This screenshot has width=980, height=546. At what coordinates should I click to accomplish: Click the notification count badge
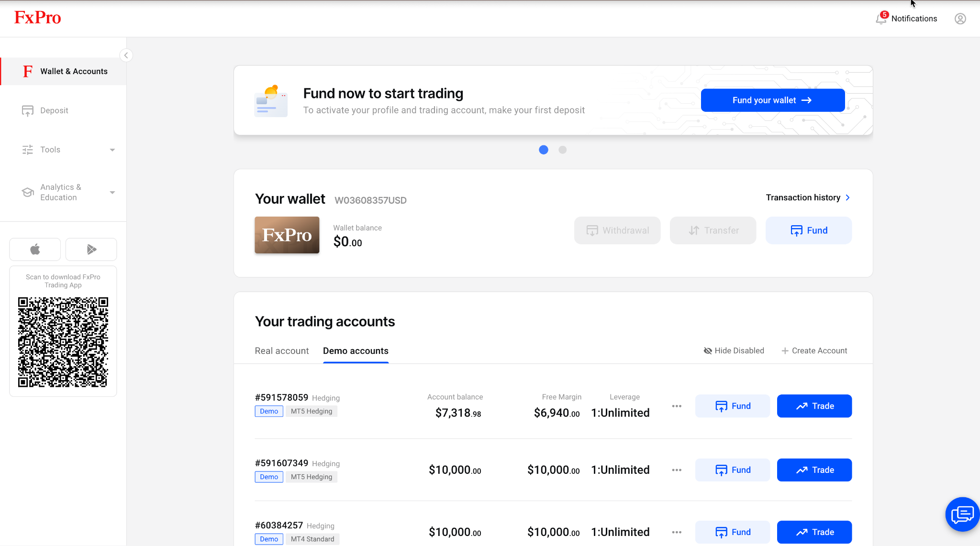[x=884, y=15]
